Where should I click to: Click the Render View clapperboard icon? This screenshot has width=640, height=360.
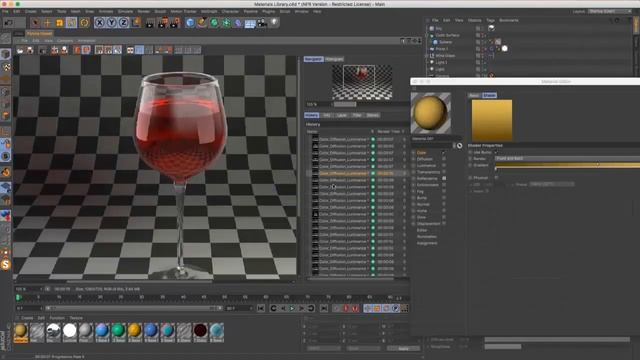[150, 22]
